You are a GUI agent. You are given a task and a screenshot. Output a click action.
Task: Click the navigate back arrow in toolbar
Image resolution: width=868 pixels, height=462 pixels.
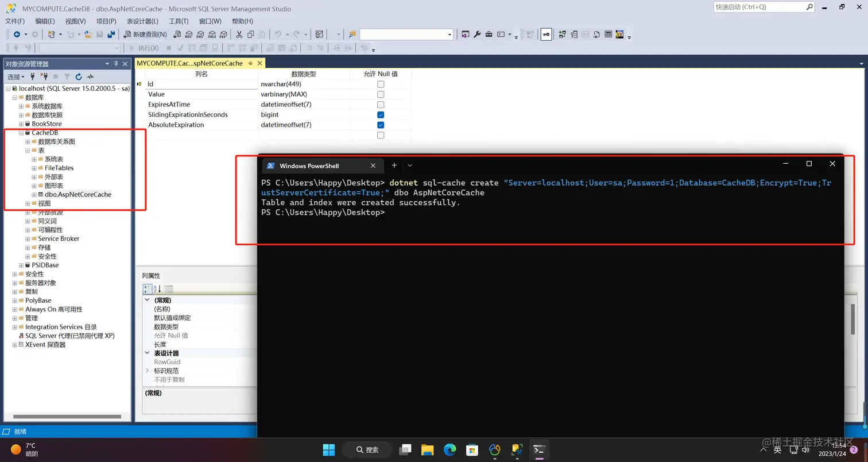pyautogui.click(x=17, y=34)
